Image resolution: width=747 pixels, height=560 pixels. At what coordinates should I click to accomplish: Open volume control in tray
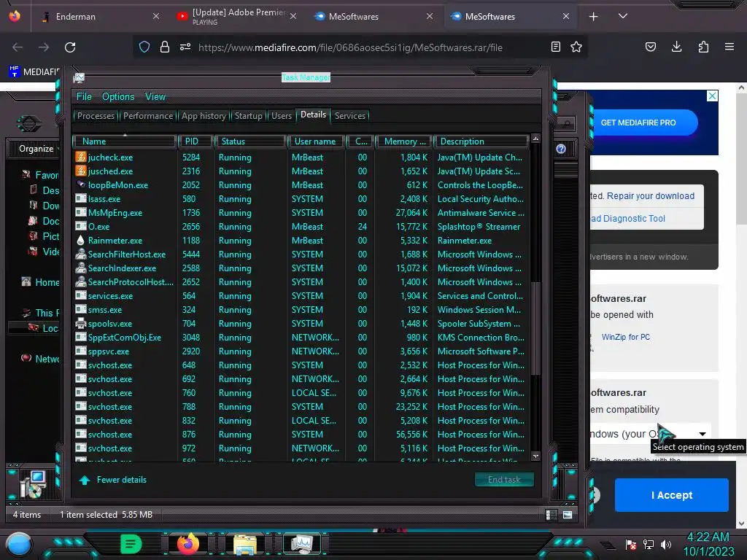[x=666, y=544]
